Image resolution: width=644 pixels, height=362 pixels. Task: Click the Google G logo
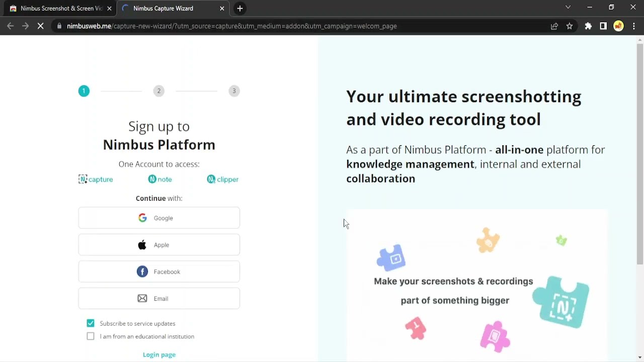pyautogui.click(x=142, y=218)
